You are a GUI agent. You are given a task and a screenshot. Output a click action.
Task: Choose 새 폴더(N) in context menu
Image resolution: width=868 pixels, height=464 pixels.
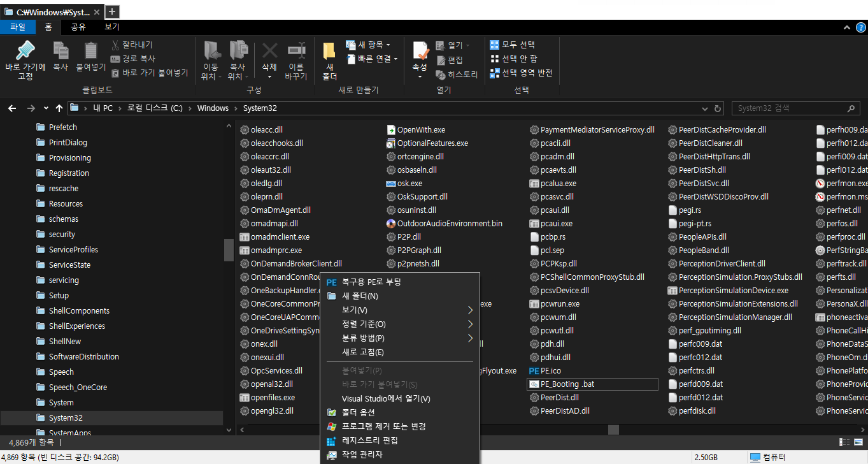[x=399, y=296]
